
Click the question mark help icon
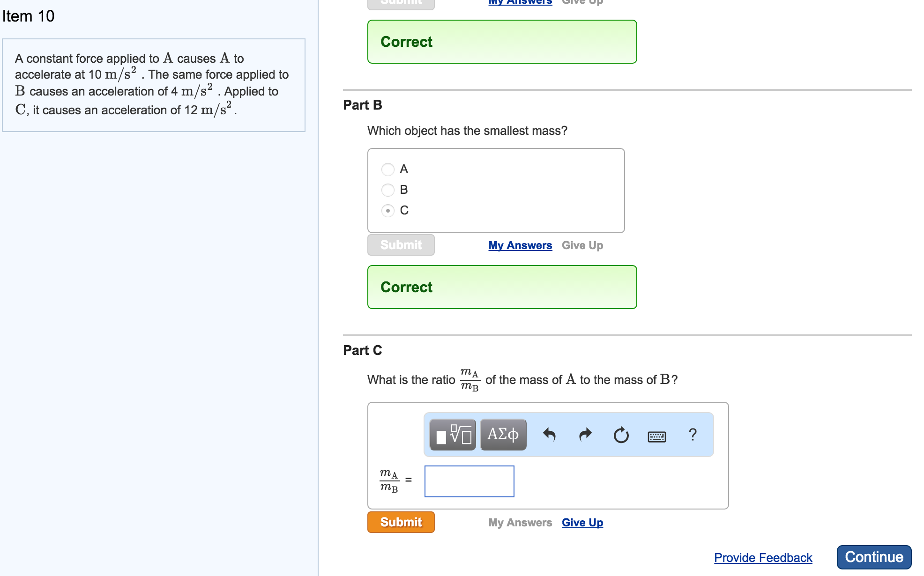[693, 435]
